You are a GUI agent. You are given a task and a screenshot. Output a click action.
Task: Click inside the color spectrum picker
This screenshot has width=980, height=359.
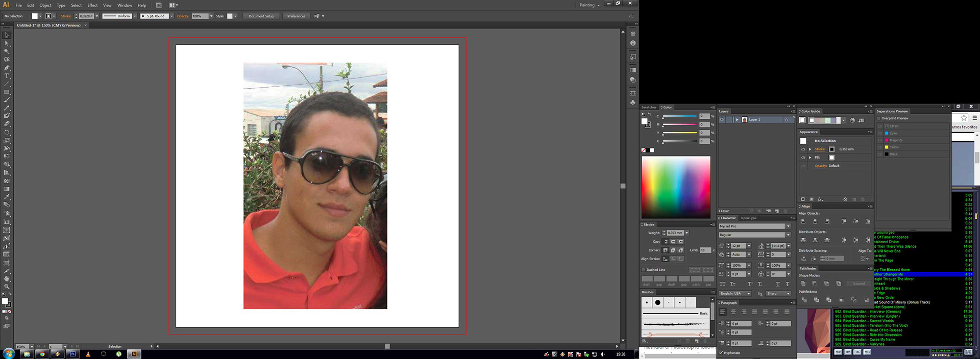click(x=676, y=187)
